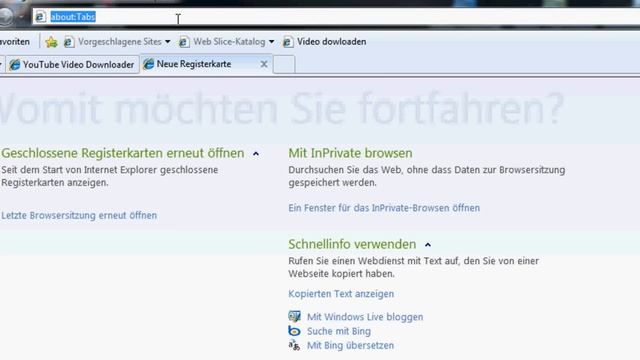The width and height of the screenshot is (640, 360).
Task: Switch to the YouTube Video Downloader tab
Action: [72, 64]
